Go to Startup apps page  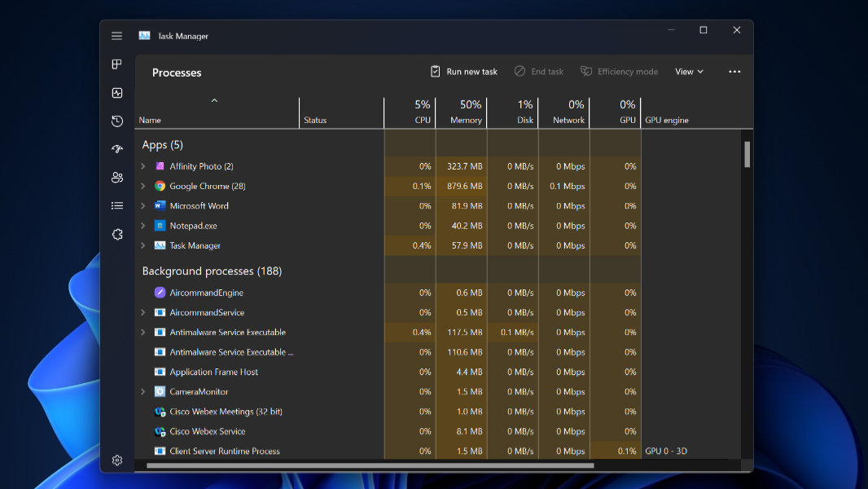coord(116,149)
